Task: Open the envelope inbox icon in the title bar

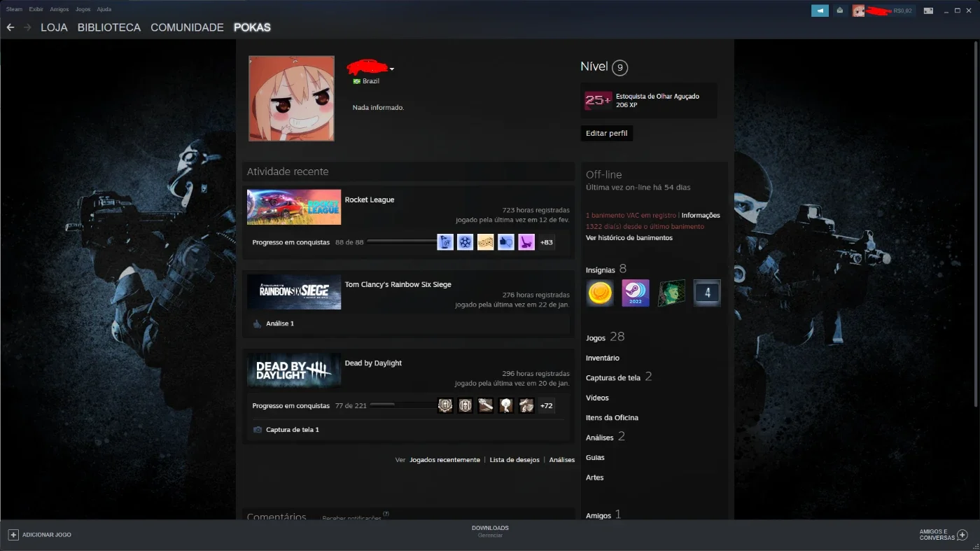Action: (x=840, y=11)
